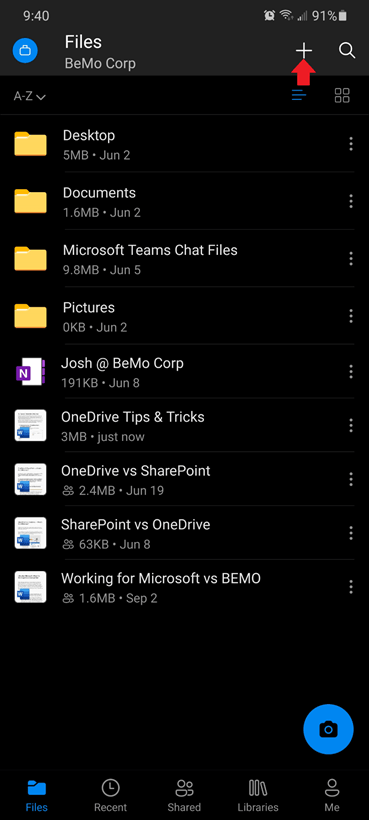This screenshot has width=369, height=820.
Task: Select the Microsoft Teams Chat Files name
Action: [150, 250]
